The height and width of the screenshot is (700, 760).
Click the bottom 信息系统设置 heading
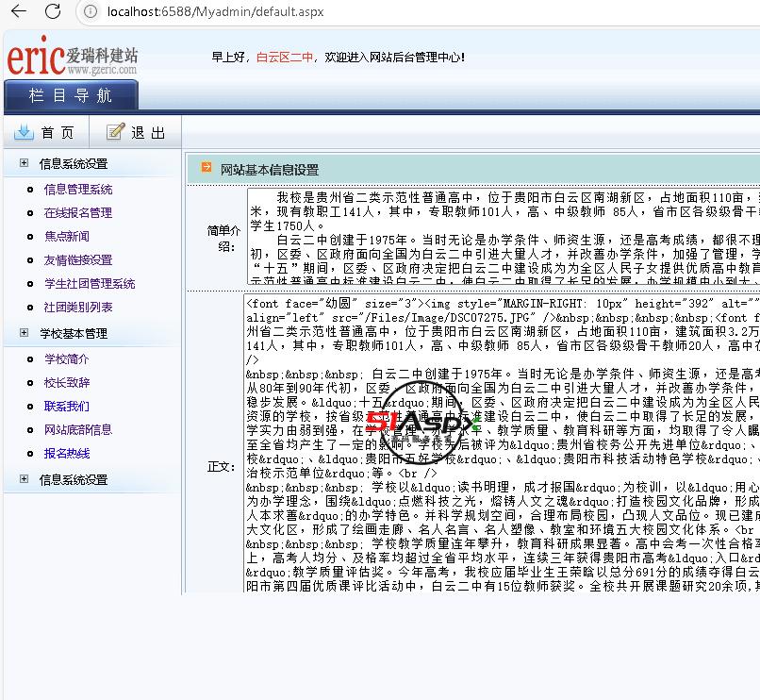tap(74, 480)
